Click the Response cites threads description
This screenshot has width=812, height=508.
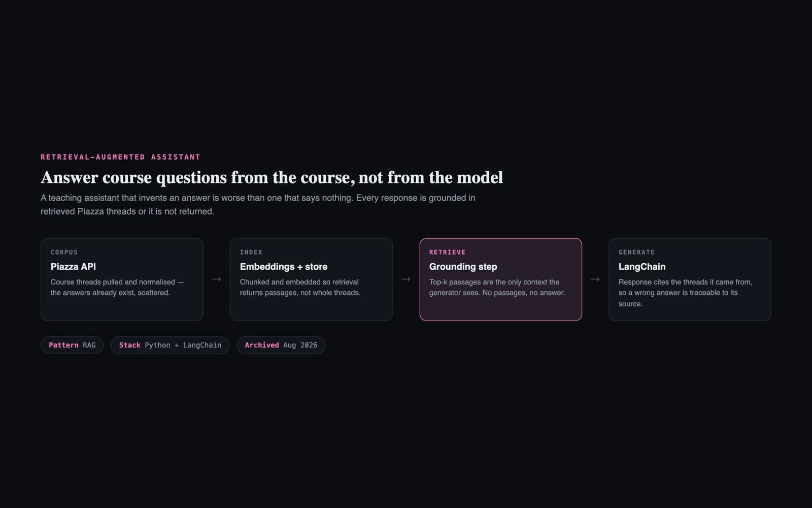(x=685, y=293)
